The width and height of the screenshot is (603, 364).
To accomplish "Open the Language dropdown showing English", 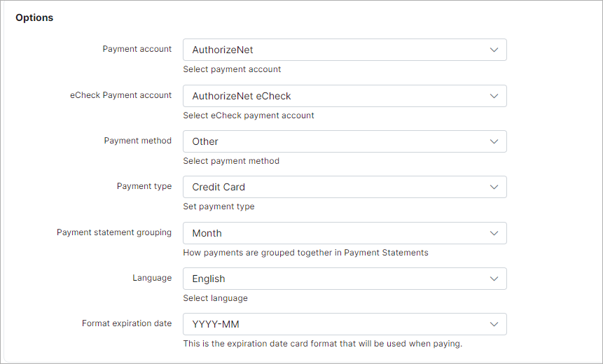I will [x=345, y=279].
